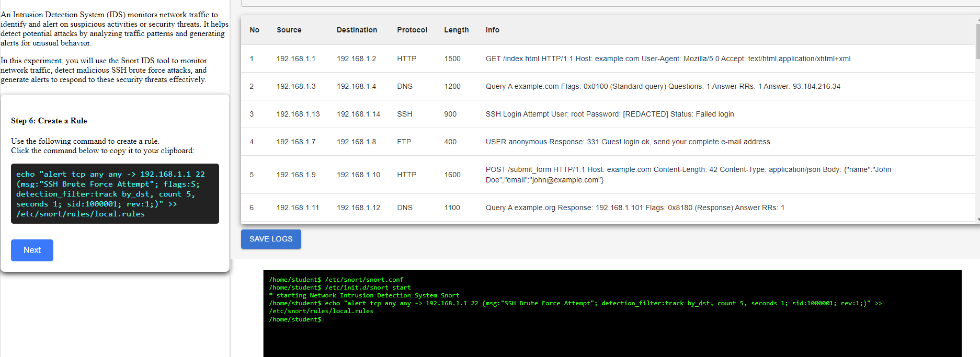Copy the Snort rule echo command block
Image resolution: width=980 pixels, height=357 pixels.
[x=115, y=194]
